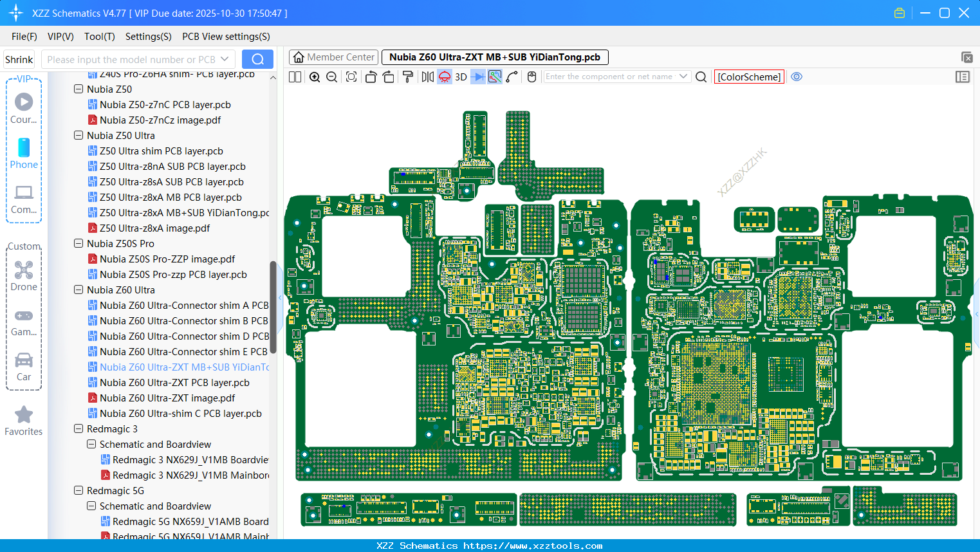980x552 pixels.
Task: Open the component or net name dropdown
Action: 683,77
